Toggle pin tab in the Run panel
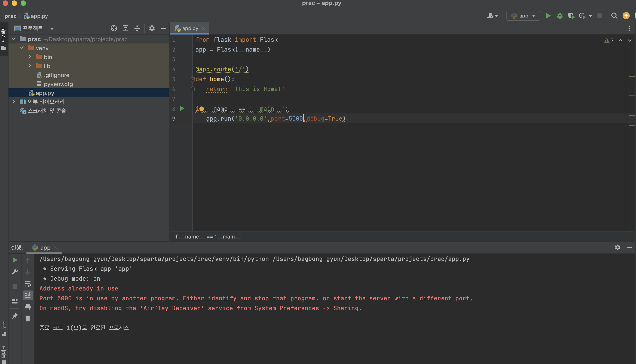The image size is (636, 364). point(15,316)
